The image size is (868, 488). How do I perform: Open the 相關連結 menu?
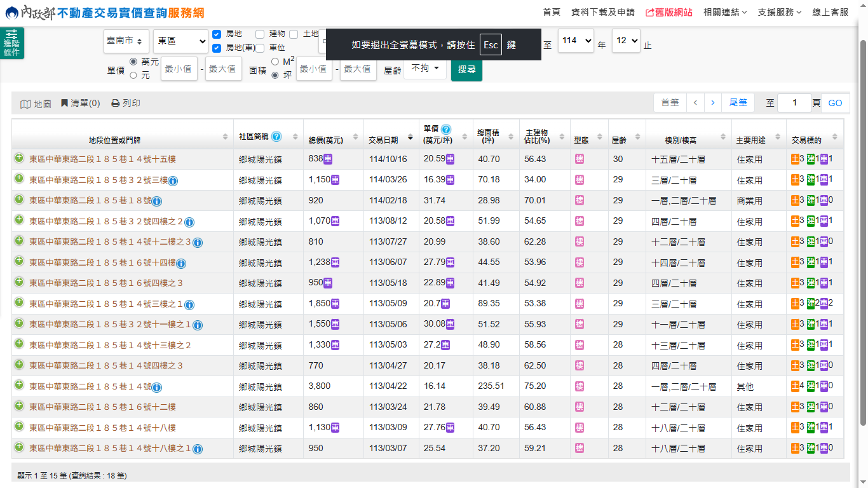[x=725, y=12]
